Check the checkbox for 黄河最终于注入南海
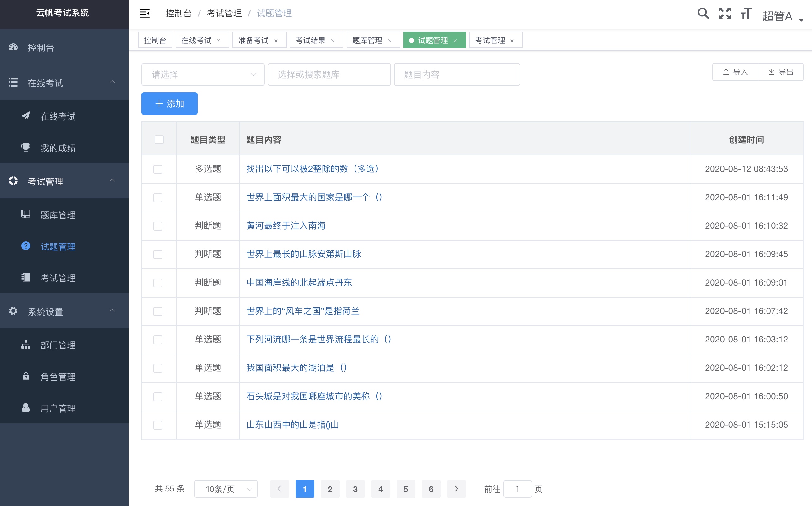 click(x=158, y=226)
